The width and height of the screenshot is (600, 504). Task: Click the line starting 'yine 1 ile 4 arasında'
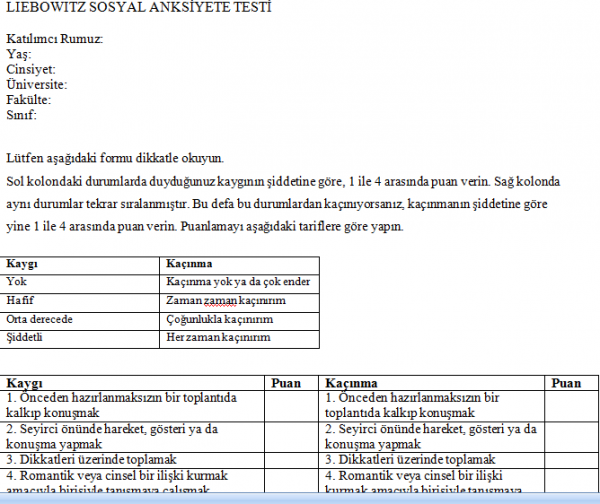(205, 226)
